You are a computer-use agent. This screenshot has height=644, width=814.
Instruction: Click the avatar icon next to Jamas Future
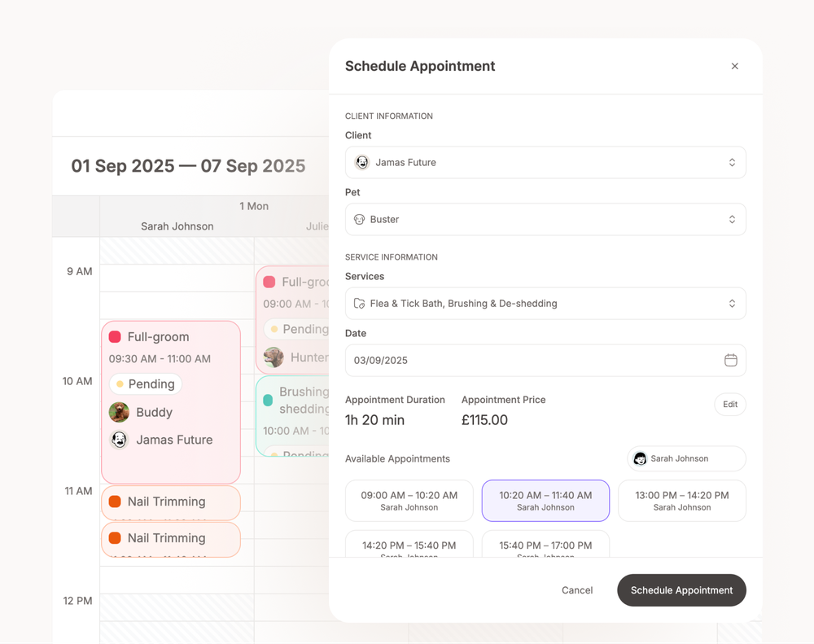[x=361, y=162]
